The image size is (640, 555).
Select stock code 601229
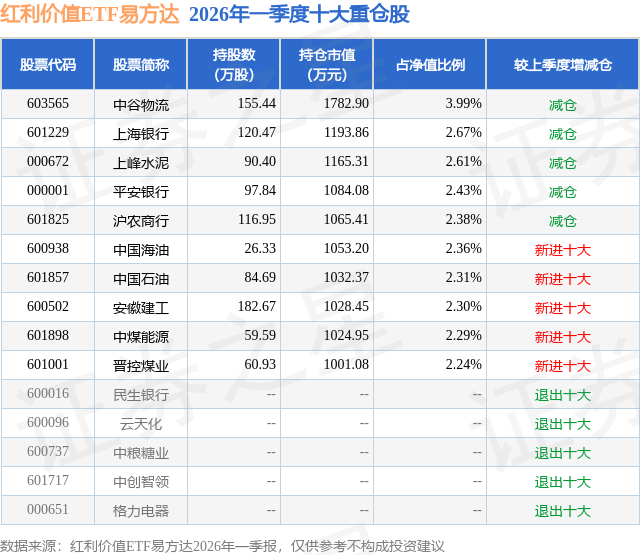point(48,133)
